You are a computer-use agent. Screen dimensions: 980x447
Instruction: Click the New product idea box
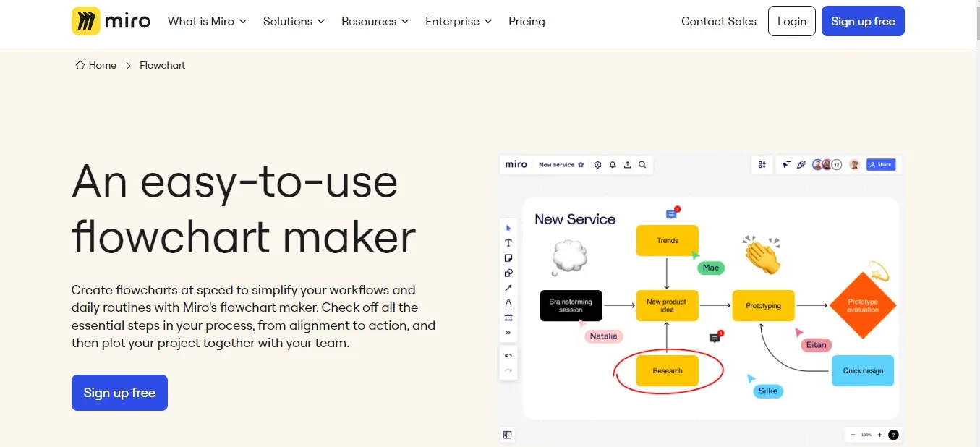pyautogui.click(x=667, y=305)
